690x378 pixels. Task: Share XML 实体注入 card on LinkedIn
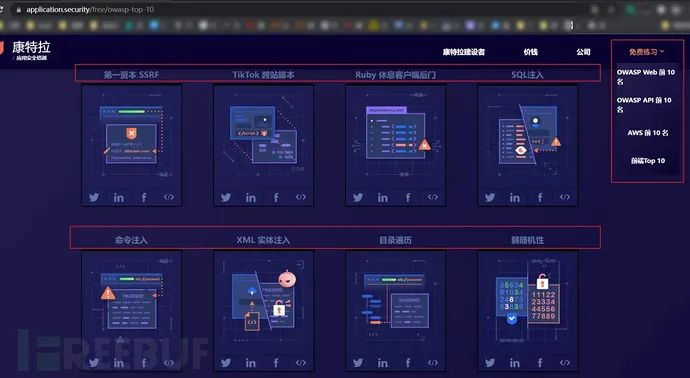(x=251, y=363)
